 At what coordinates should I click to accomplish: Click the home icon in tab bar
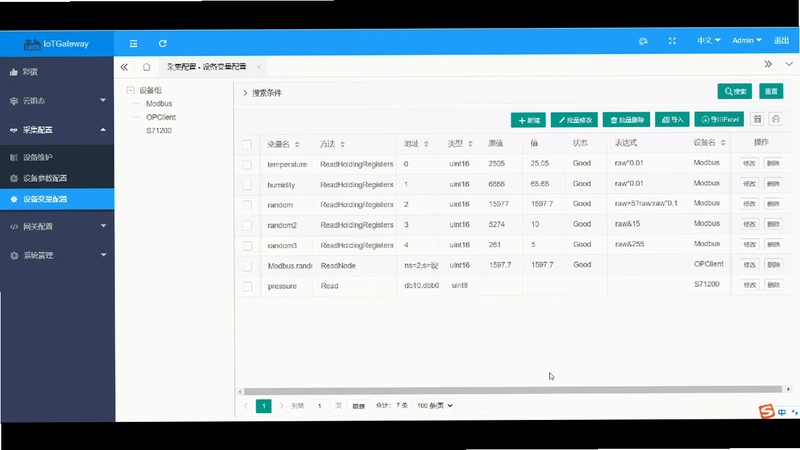[x=146, y=67]
